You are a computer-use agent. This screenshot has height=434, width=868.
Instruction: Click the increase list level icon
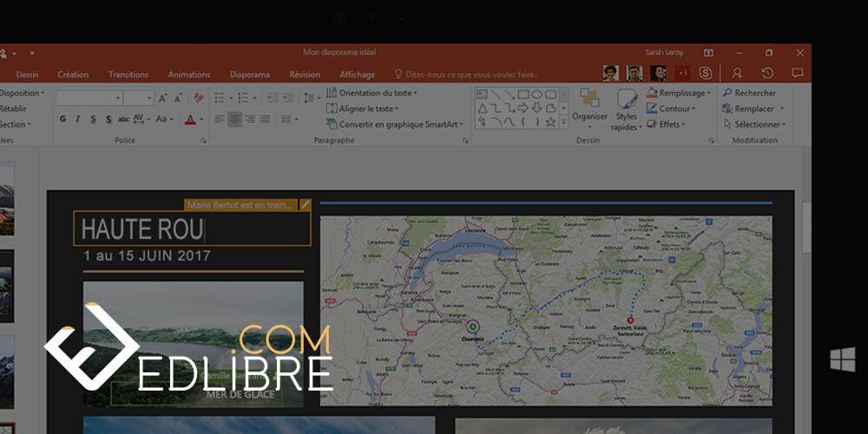point(288,98)
